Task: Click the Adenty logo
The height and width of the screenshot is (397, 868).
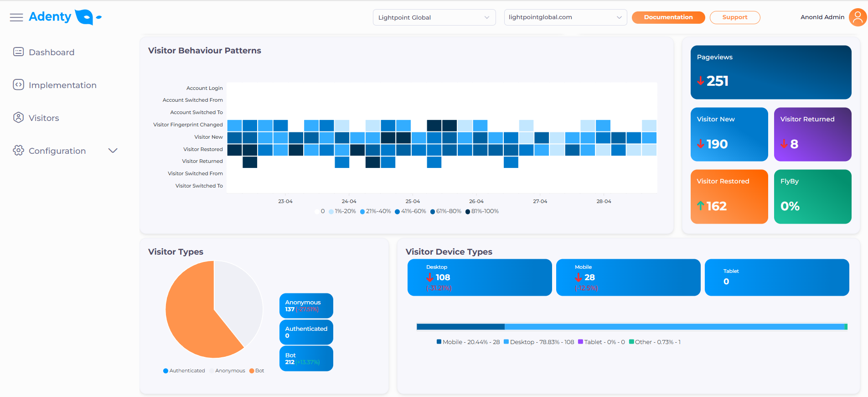Action: click(x=65, y=17)
